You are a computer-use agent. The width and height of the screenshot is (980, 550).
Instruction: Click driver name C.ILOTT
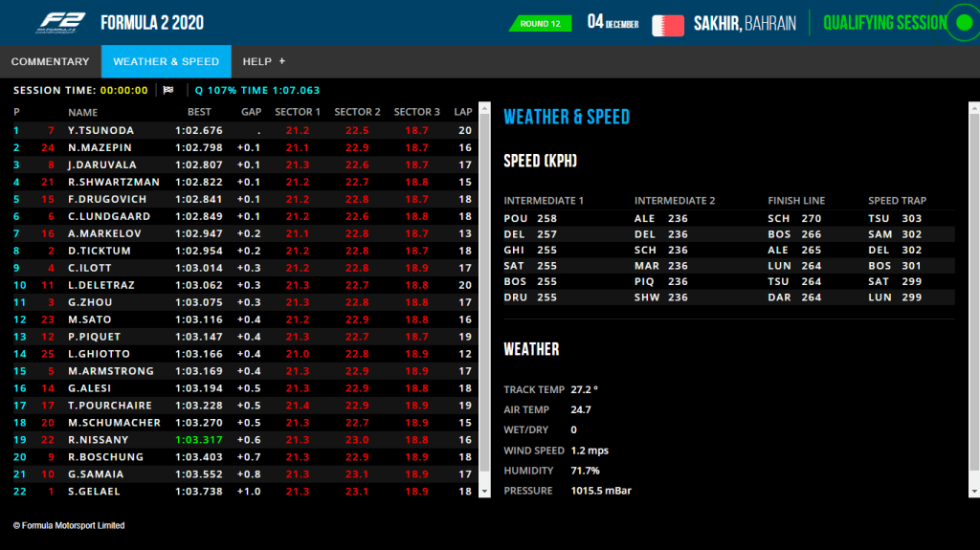click(x=90, y=268)
